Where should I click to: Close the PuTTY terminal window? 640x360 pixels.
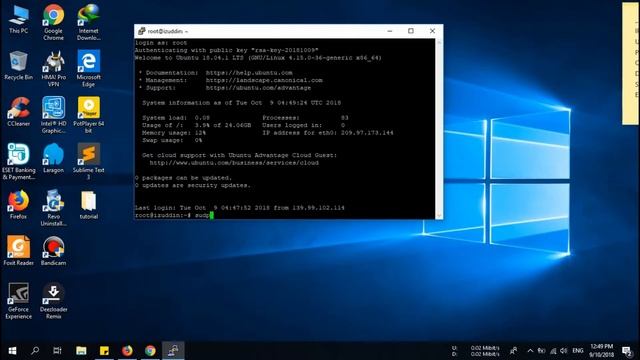click(x=432, y=31)
